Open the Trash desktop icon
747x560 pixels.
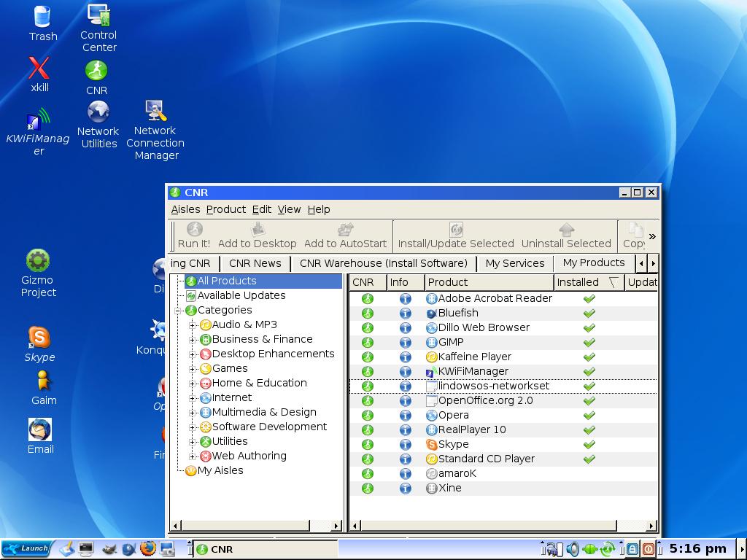point(42,23)
